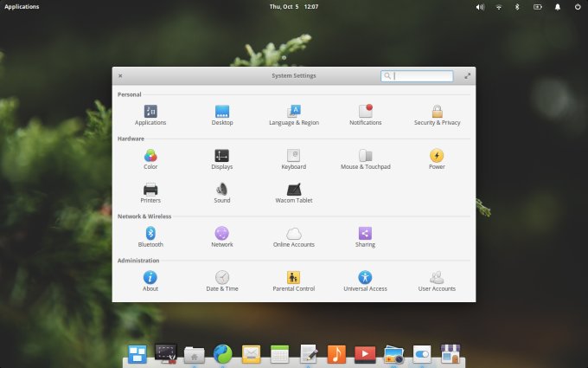Open Files from the dock
The height and width of the screenshot is (368, 588).
(x=195, y=355)
